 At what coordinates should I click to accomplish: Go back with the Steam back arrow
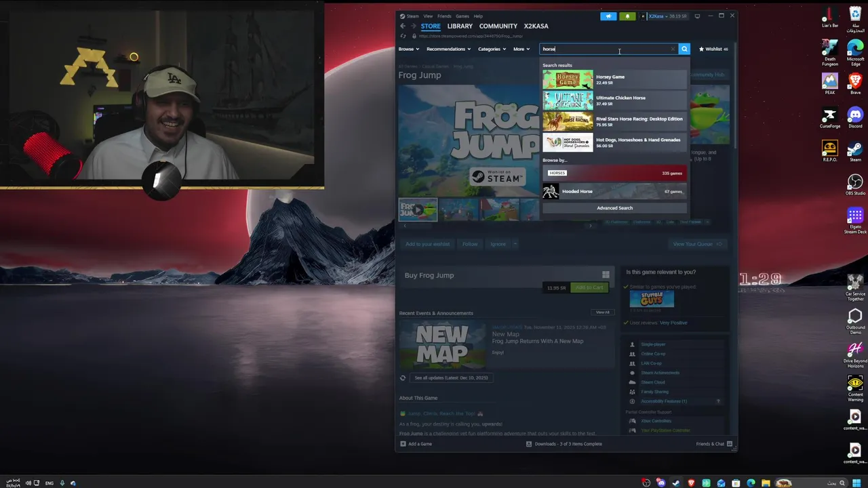(403, 26)
